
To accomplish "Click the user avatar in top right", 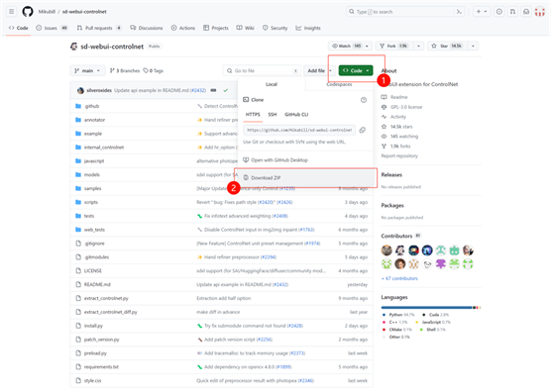I will (x=540, y=12).
